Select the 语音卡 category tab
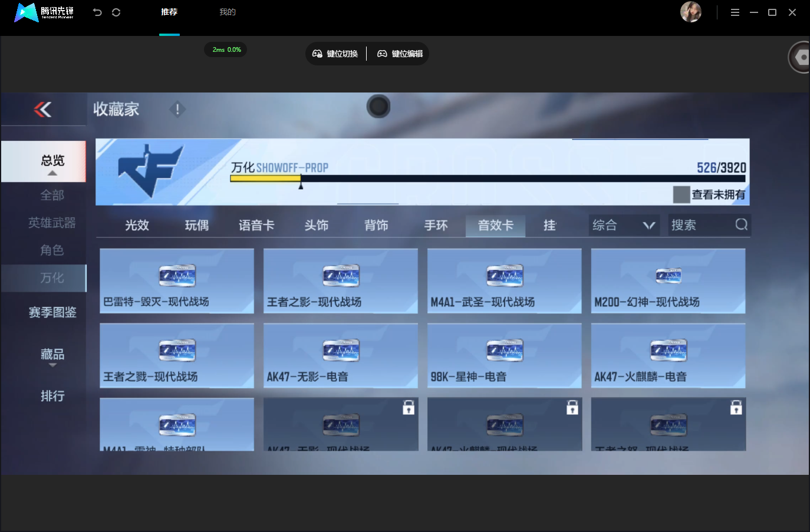 coord(256,225)
